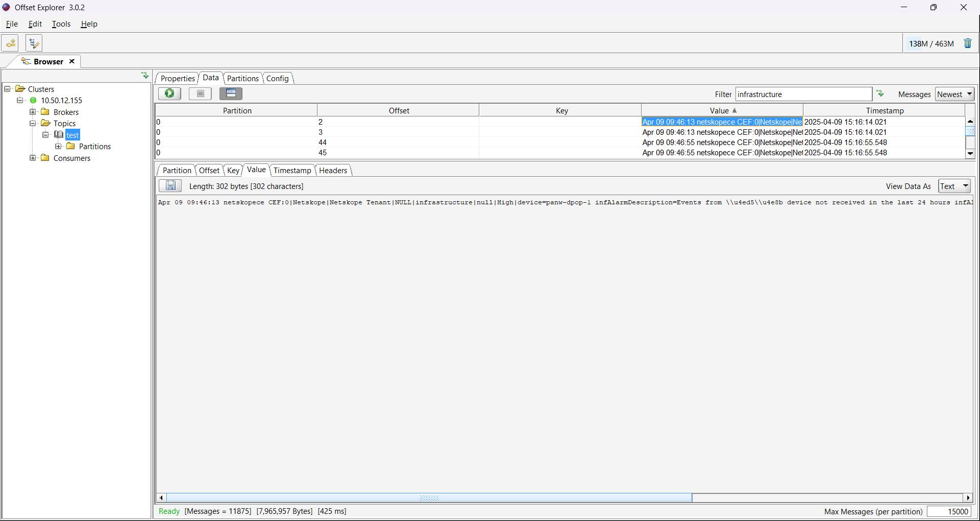980x521 pixels.
Task: Click the test topic icon
Action: (x=59, y=134)
